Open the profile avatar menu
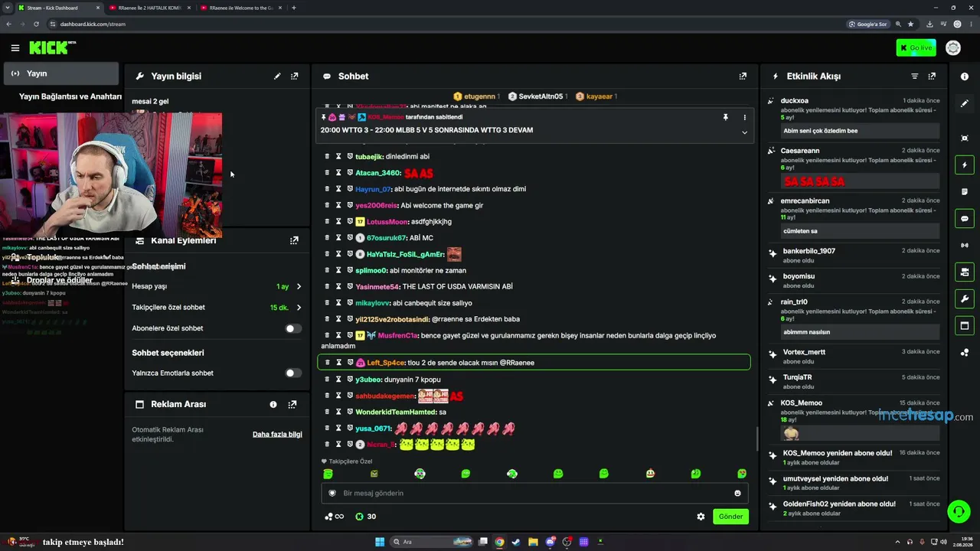The image size is (980, 551). (x=953, y=48)
